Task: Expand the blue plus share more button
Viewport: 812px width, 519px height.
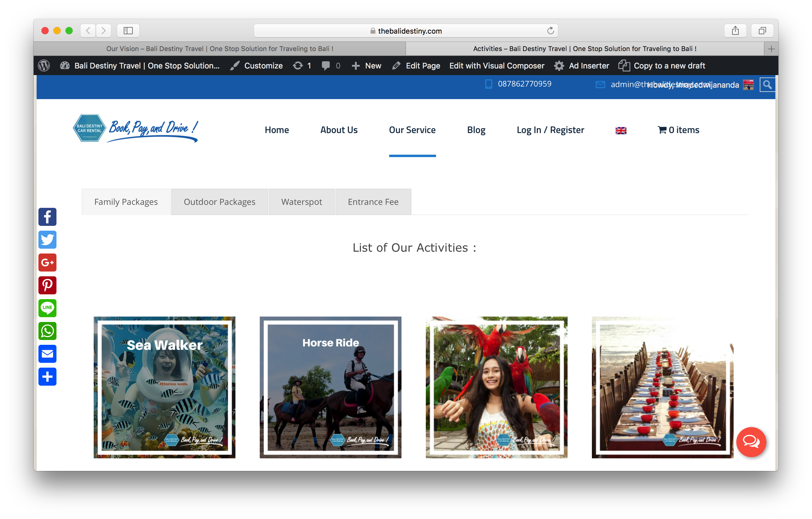Action: (47, 377)
